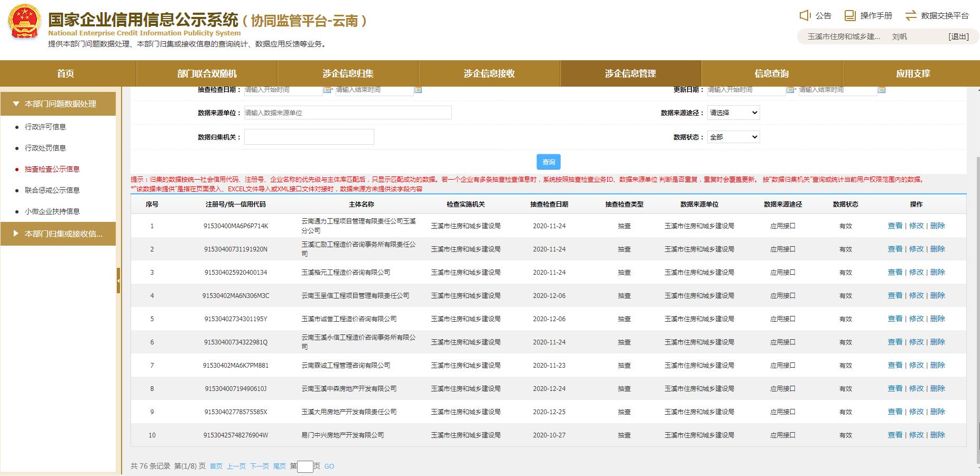
Task: Select 行政处罚信息 in sidebar
Action: (45, 148)
